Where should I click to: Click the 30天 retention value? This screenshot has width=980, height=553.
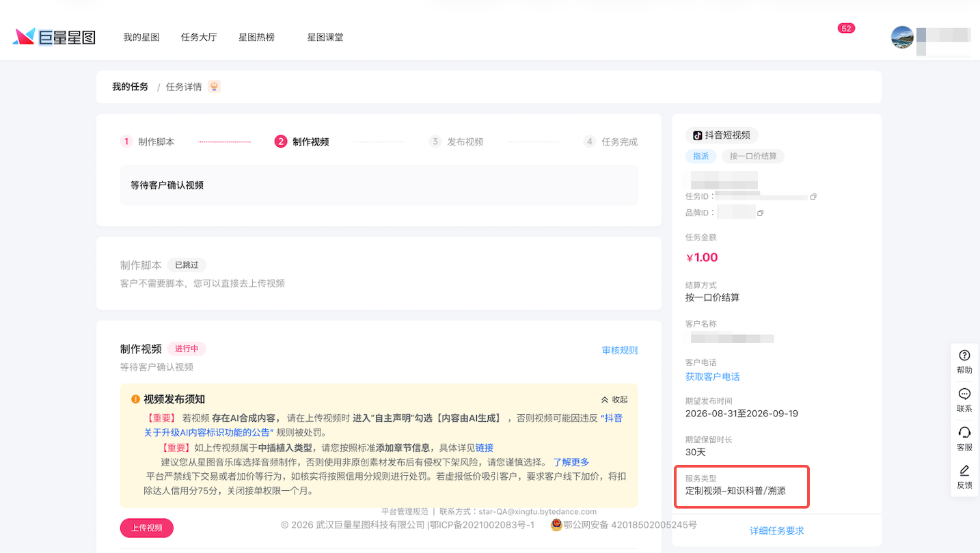coord(696,452)
